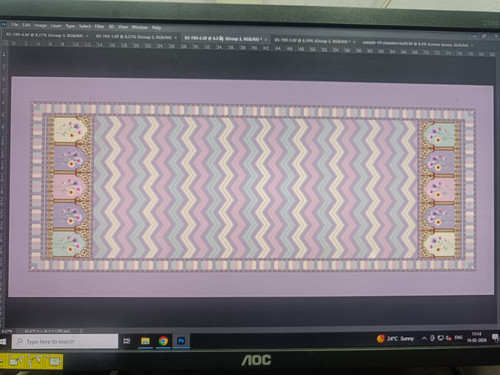The image size is (500, 375).
Task: Switch to the sample-19-chanderi butti.tif tab
Action: point(415,44)
